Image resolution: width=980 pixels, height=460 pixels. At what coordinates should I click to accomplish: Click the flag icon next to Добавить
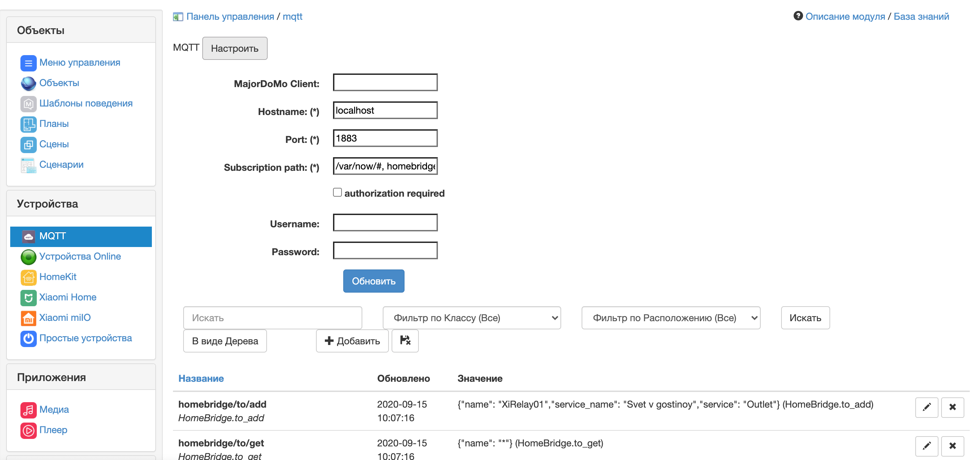pyautogui.click(x=405, y=341)
